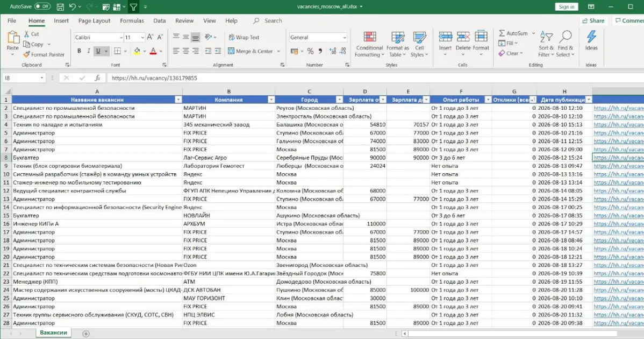Open Cell Styles gallery
The width and height of the screenshot is (644, 339).
click(x=419, y=44)
